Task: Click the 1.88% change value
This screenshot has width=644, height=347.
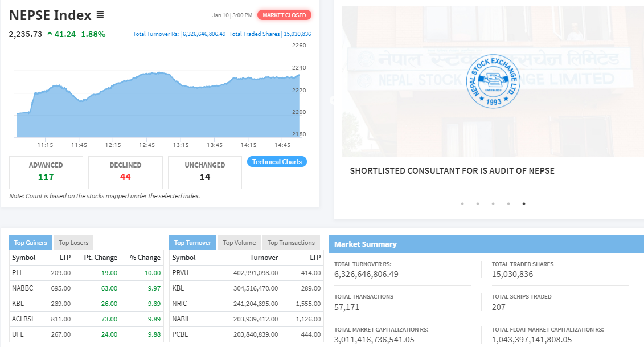Action: 93,34
